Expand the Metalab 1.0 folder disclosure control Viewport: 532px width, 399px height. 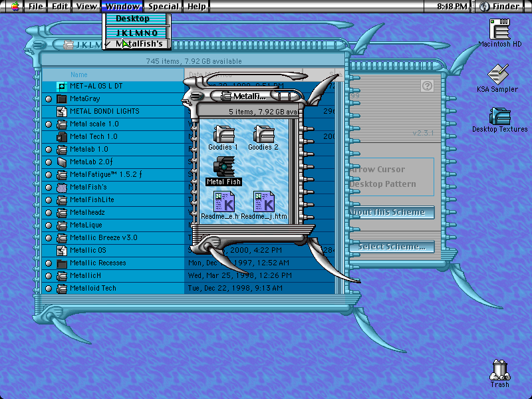49,149
